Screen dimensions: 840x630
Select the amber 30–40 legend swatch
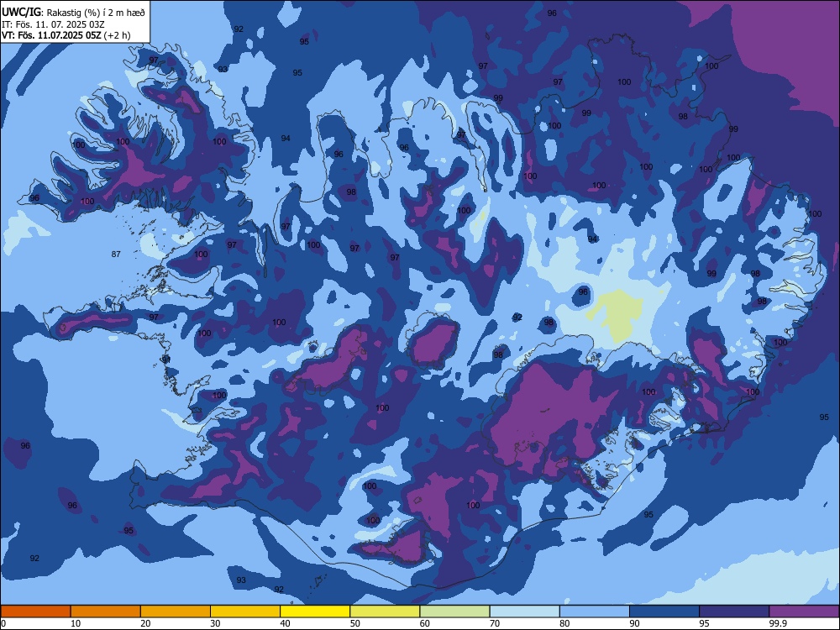[245, 612]
